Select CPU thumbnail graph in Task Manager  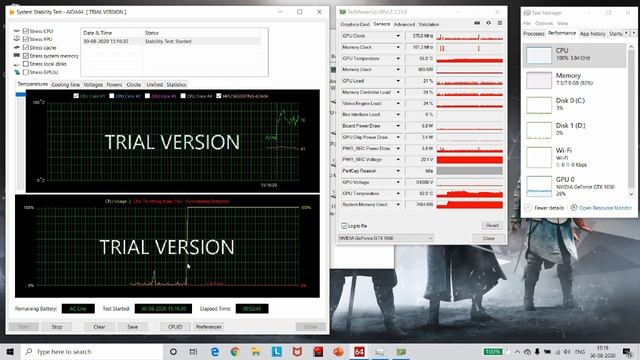(x=539, y=55)
